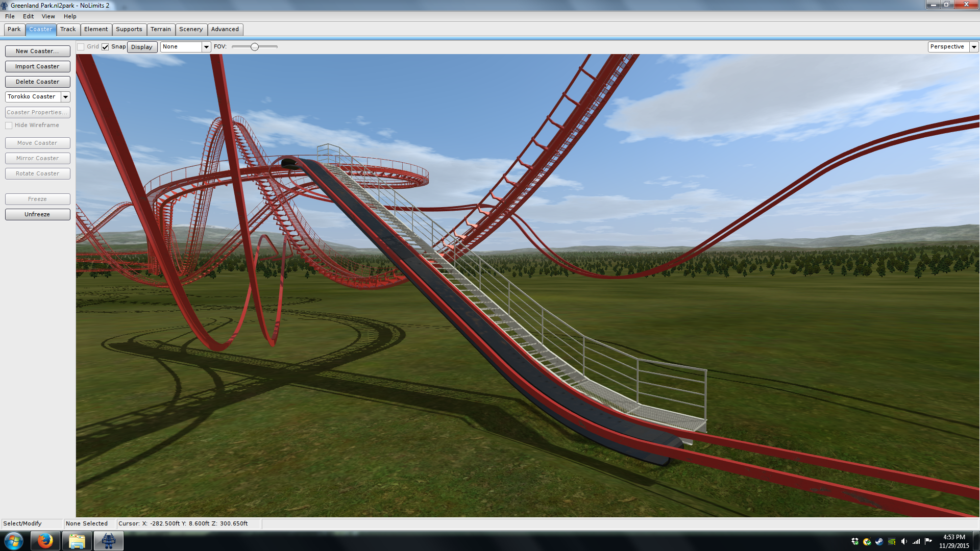
Task: Open Windows Explorer folder icon
Action: click(77, 541)
